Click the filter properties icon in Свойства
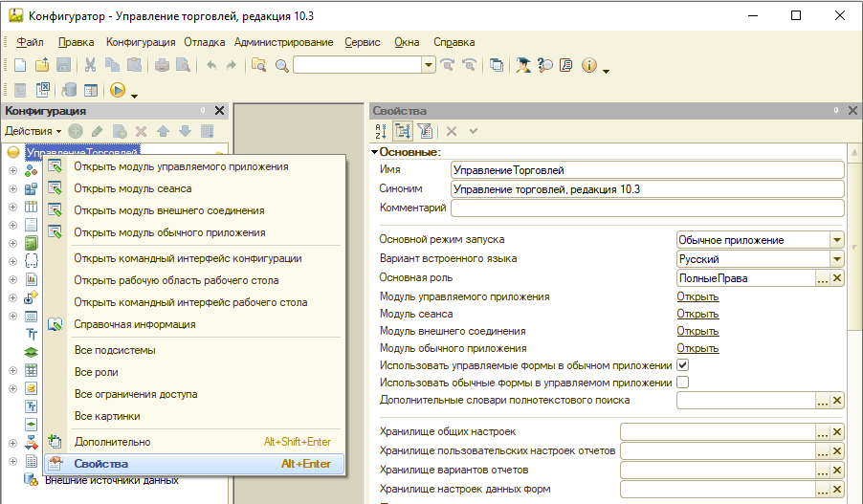 point(425,131)
